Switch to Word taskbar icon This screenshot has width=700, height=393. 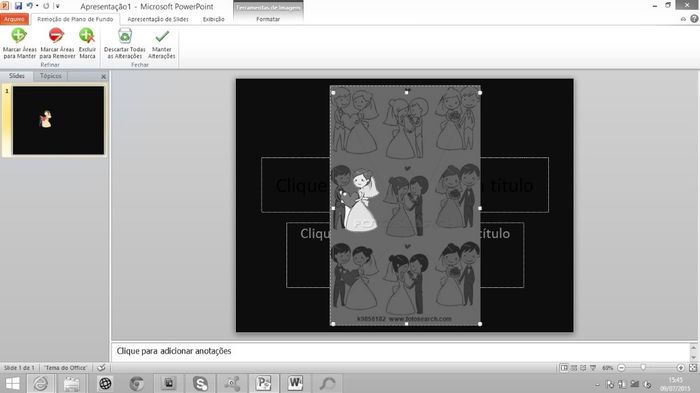[x=295, y=384]
